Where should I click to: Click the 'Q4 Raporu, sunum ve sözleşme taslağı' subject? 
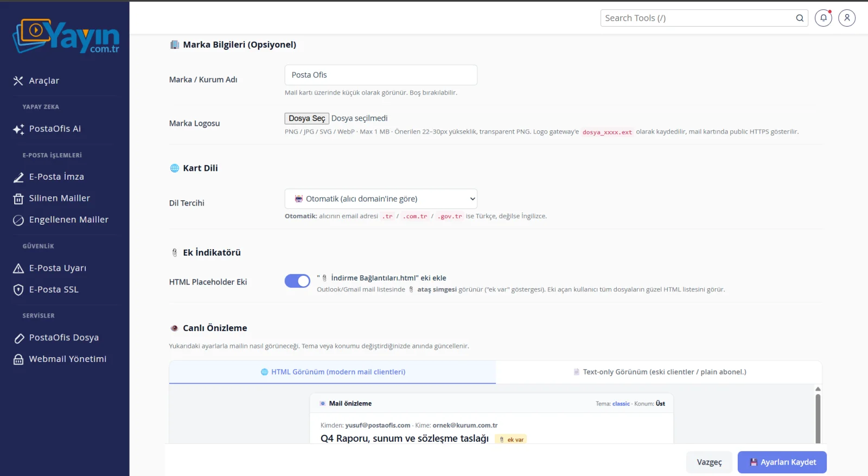coord(405,439)
